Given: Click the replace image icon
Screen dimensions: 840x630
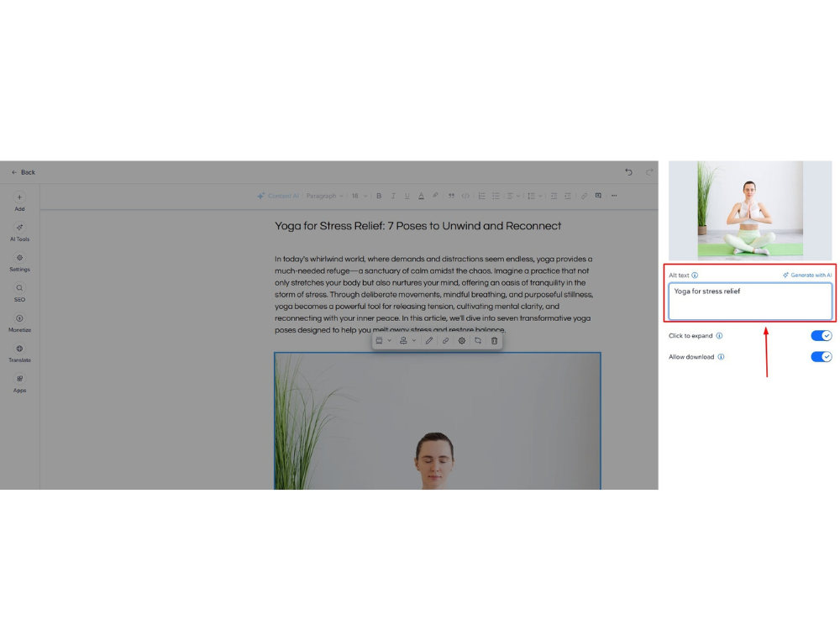Looking at the screenshot, I should (x=478, y=341).
